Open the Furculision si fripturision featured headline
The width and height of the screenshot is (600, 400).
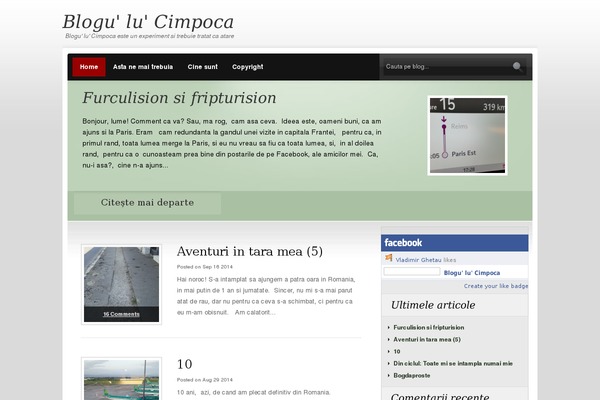179,98
